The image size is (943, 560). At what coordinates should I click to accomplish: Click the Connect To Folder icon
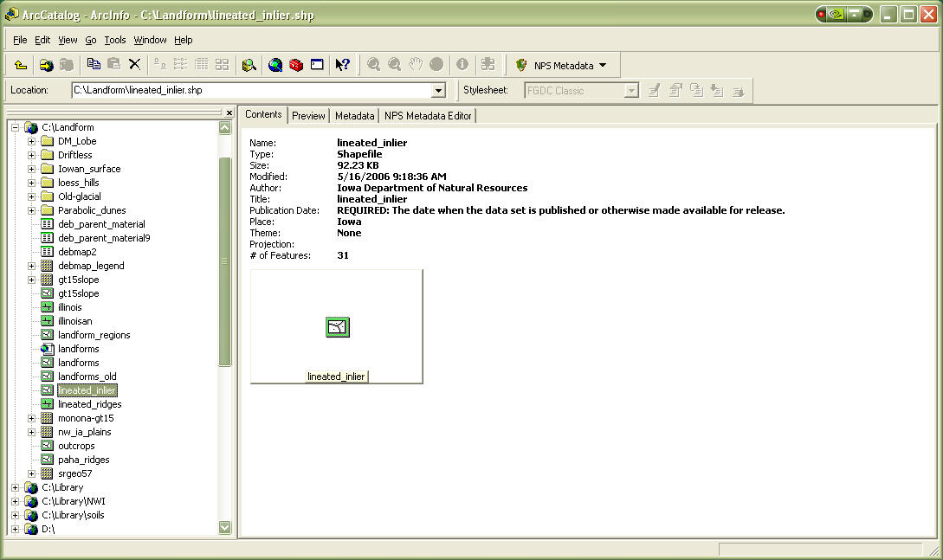(x=46, y=65)
